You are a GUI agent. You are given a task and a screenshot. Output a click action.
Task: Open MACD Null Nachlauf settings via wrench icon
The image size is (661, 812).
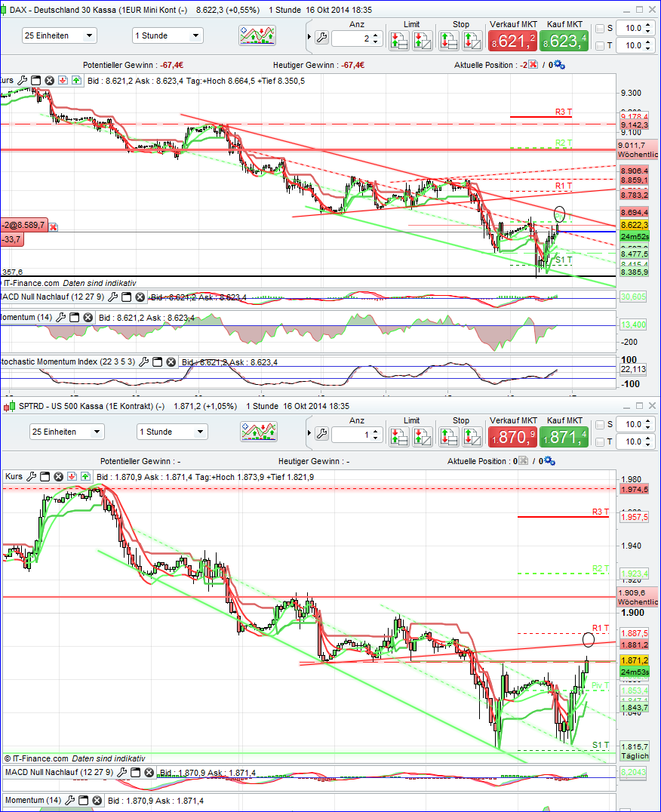click(112, 297)
